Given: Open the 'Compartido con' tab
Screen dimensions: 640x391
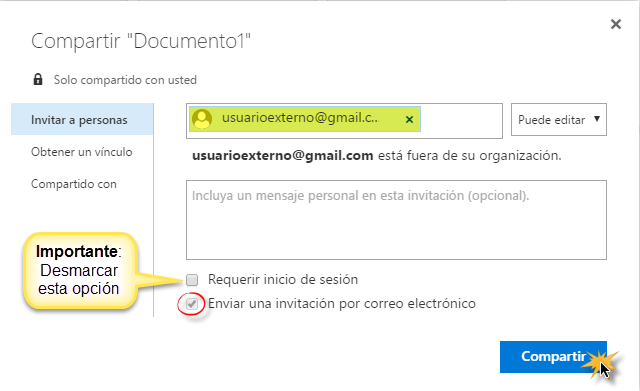Looking at the screenshot, I should tap(74, 184).
